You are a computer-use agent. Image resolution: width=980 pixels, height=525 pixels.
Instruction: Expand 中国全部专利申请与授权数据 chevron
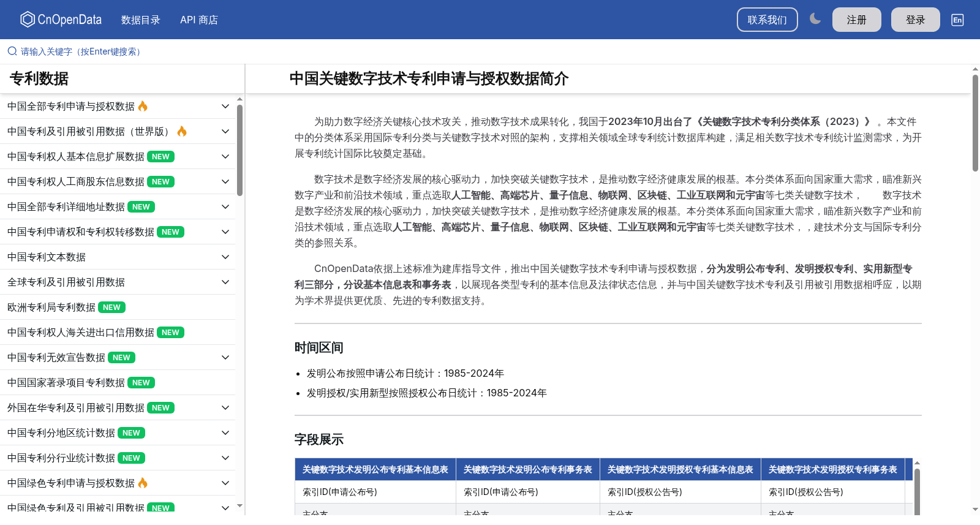tap(225, 106)
